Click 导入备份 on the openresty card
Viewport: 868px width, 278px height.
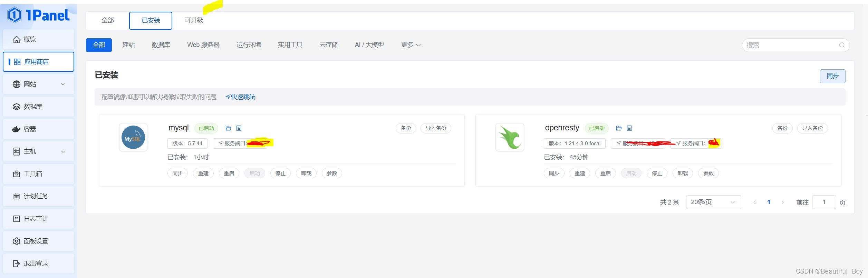click(812, 128)
